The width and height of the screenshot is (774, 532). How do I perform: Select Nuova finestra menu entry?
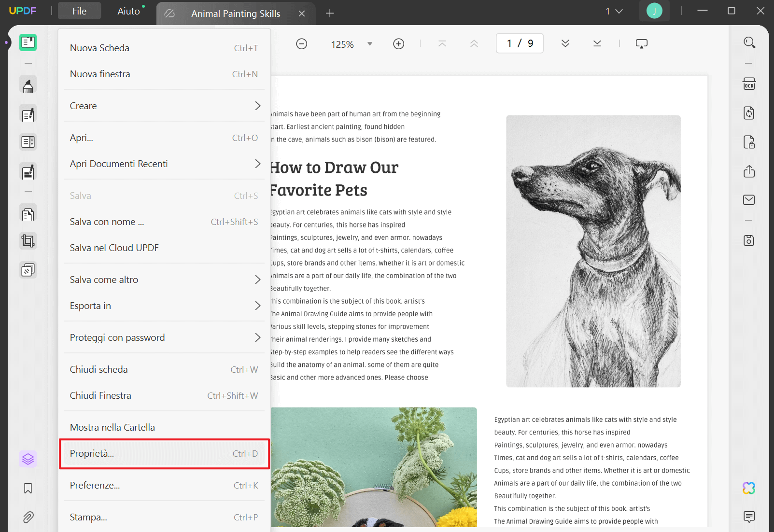click(x=164, y=74)
